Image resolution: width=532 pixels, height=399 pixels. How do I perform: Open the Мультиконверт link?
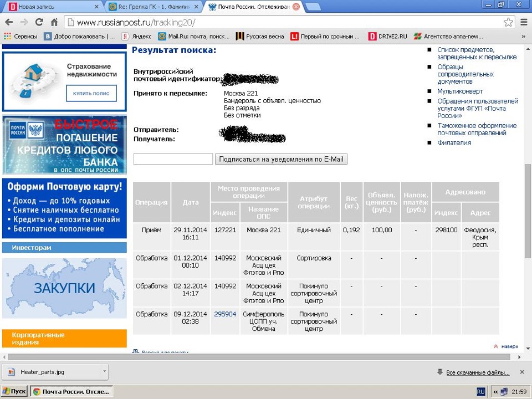tap(460, 91)
